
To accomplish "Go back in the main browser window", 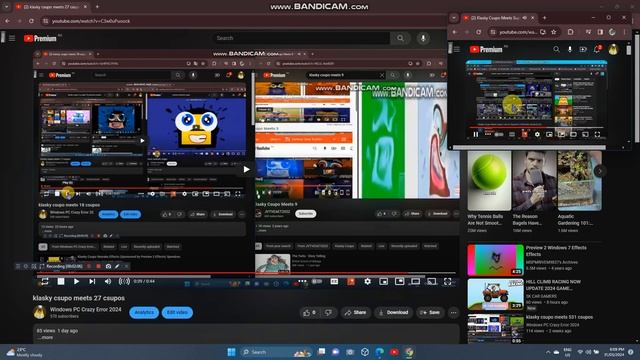I will tap(8, 21).
